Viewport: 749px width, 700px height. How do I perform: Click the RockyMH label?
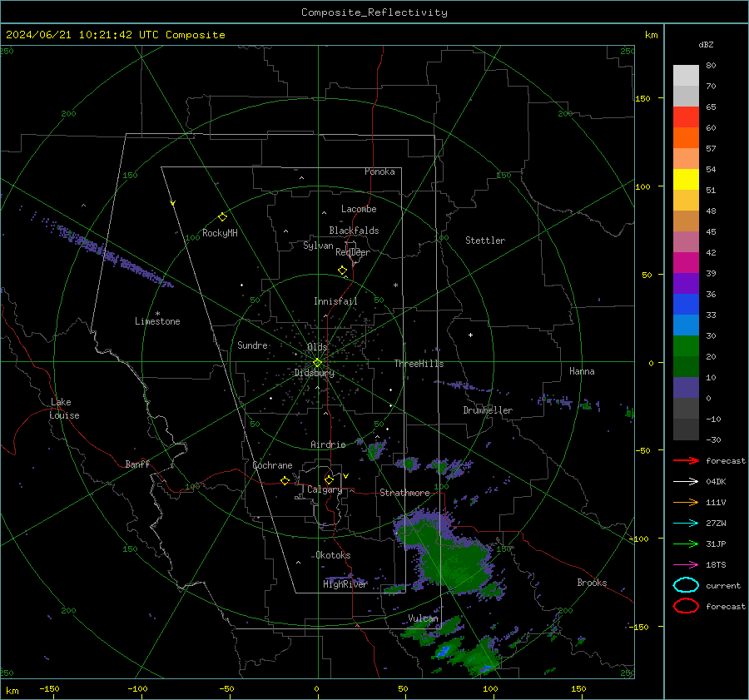220,233
